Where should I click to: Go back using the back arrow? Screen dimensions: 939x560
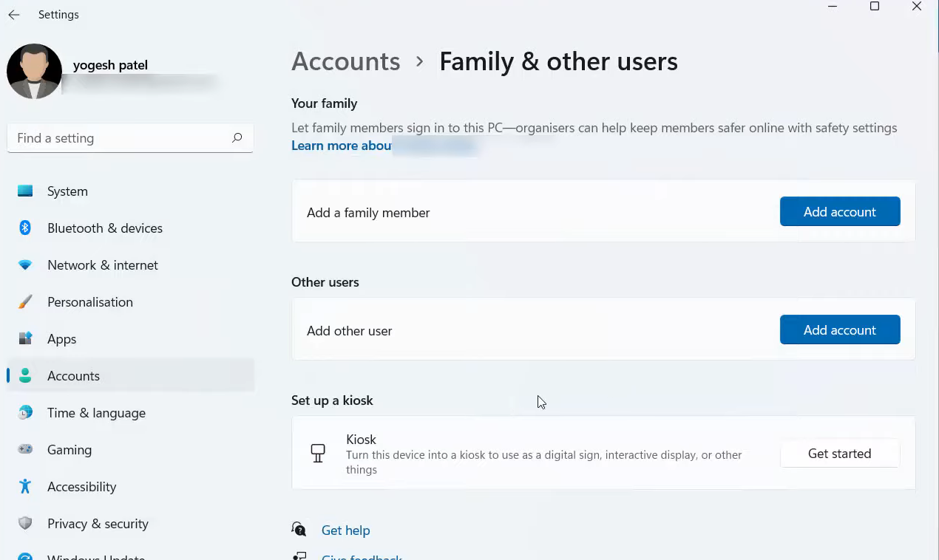[14, 15]
